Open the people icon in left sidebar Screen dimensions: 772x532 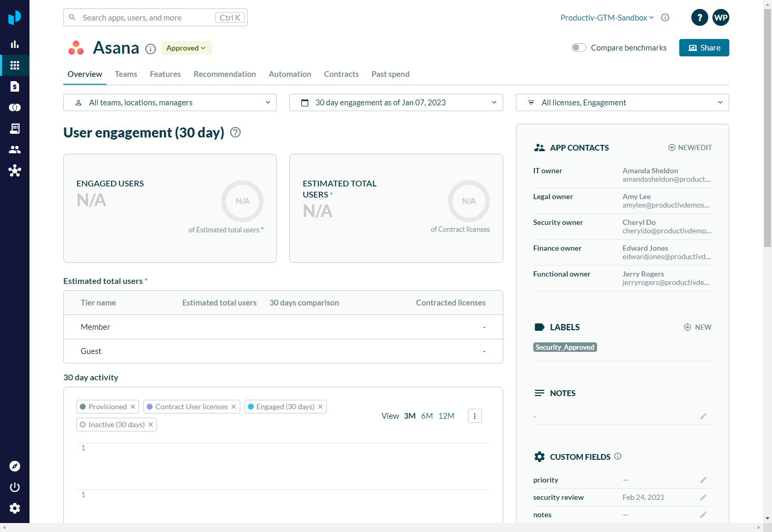coord(15,150)
